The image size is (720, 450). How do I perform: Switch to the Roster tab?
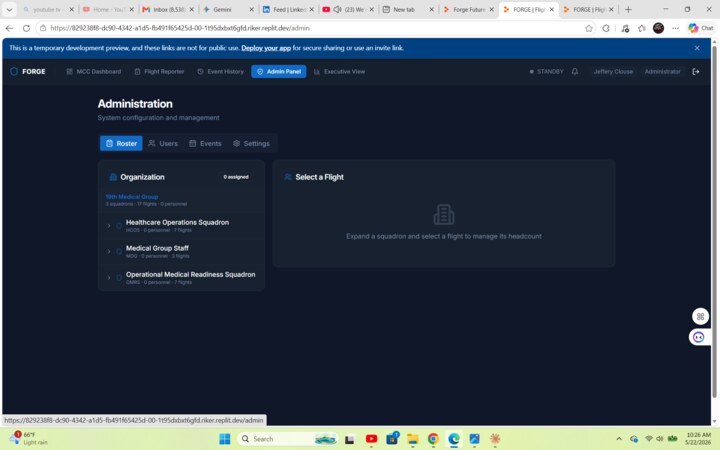click(x=121, y=143)
